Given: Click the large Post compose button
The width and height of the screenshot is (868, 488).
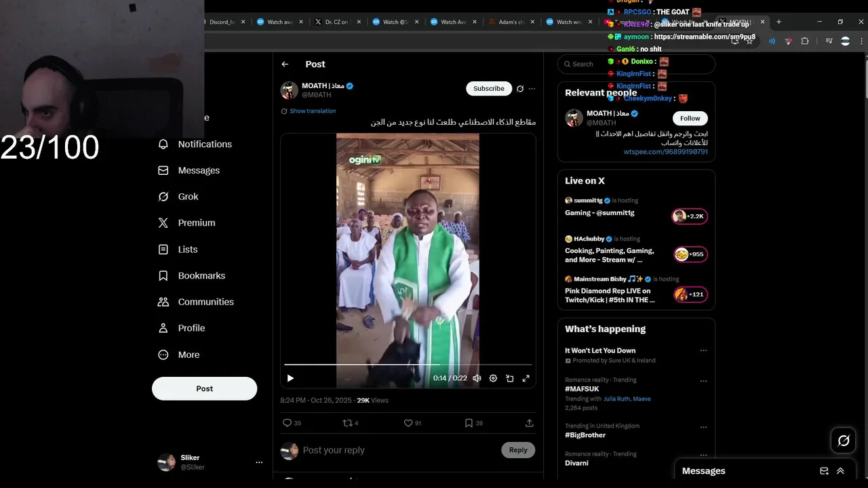Looking at the screenshot, I should pos(204,388).
